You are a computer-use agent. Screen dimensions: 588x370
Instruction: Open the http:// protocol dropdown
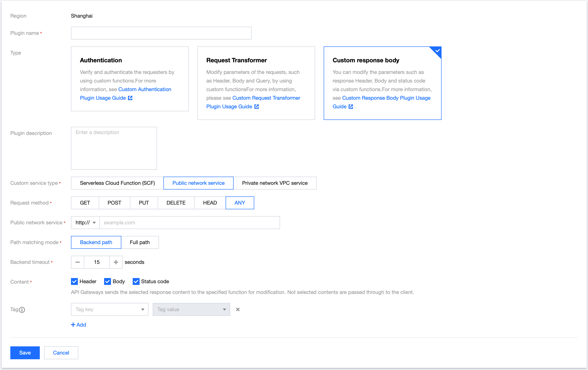tap(85, 223)
